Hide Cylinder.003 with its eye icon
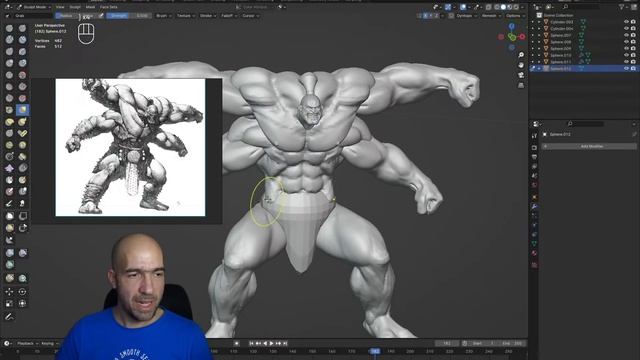Screen dimensions: 640x360 [626, 22]
